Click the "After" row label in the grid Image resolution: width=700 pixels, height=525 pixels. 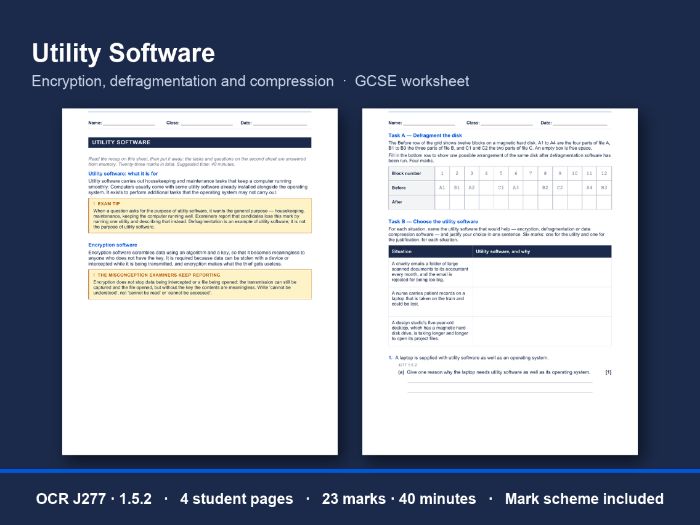click(x=411, y=202)
